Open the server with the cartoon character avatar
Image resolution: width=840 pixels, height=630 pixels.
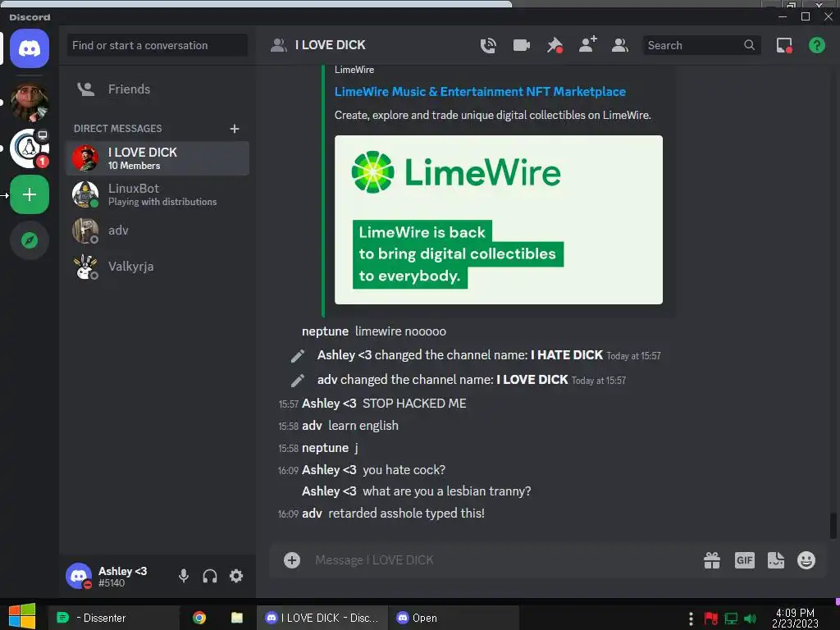click(30, 103)
